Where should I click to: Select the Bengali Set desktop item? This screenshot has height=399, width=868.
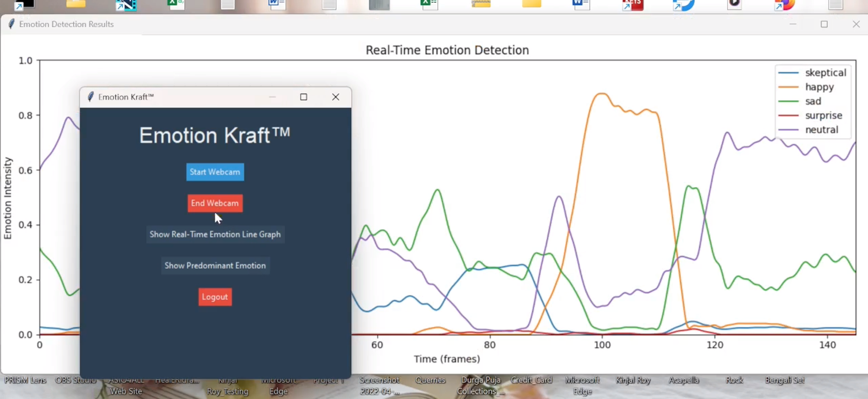pyautogui.click(x=784, y=380)
